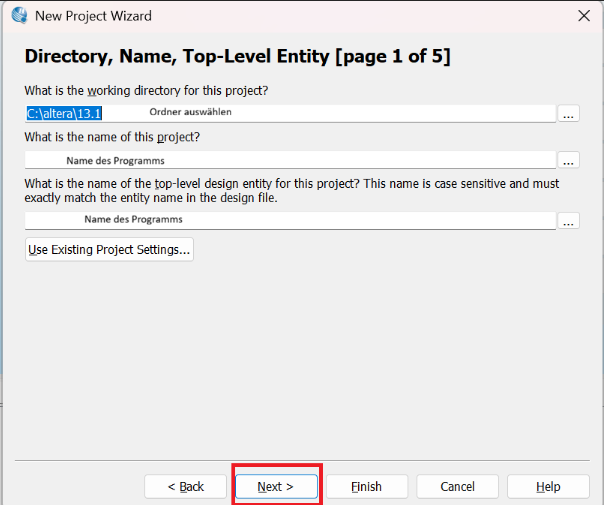Click Finish to complete the wizard
The image size is (604, 505).
pos(366,486)
